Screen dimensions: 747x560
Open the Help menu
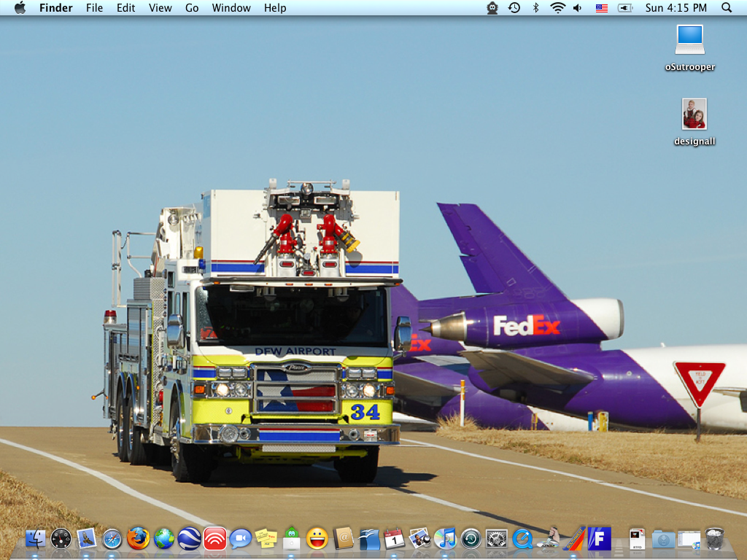pyautogui.click(x=275, y=7)
